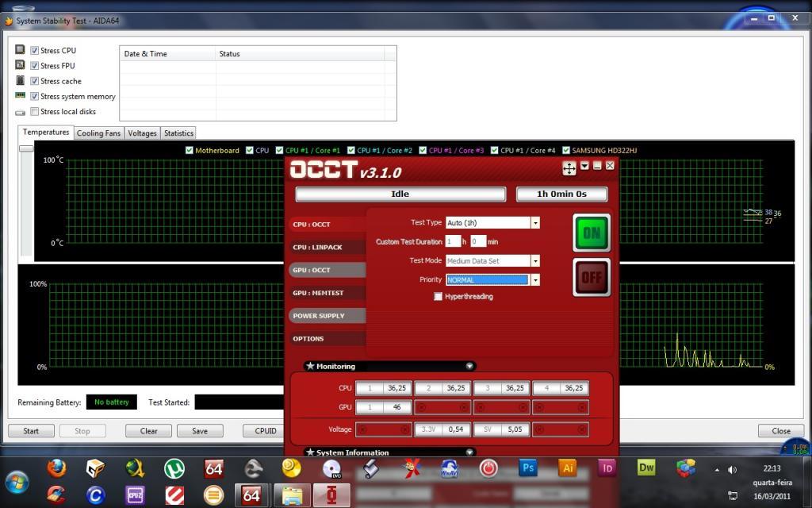The width and height of the screenshot is (812, 508).
Task: Click the volume speaker tray icon
Action: pos(732,470)
